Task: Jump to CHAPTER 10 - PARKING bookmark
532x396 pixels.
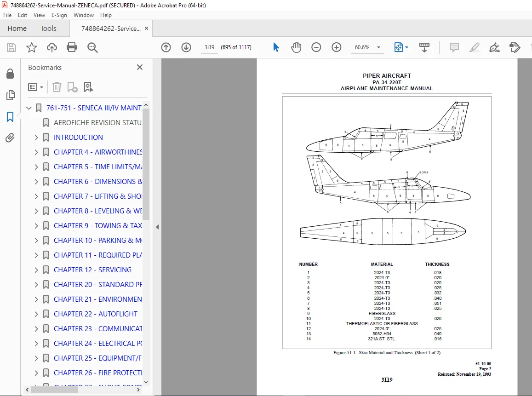Action: [x=98, y=241]
